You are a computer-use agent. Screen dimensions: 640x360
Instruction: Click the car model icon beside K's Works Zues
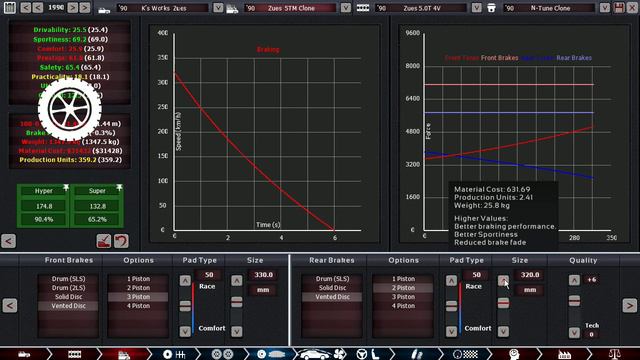point(104,9)
